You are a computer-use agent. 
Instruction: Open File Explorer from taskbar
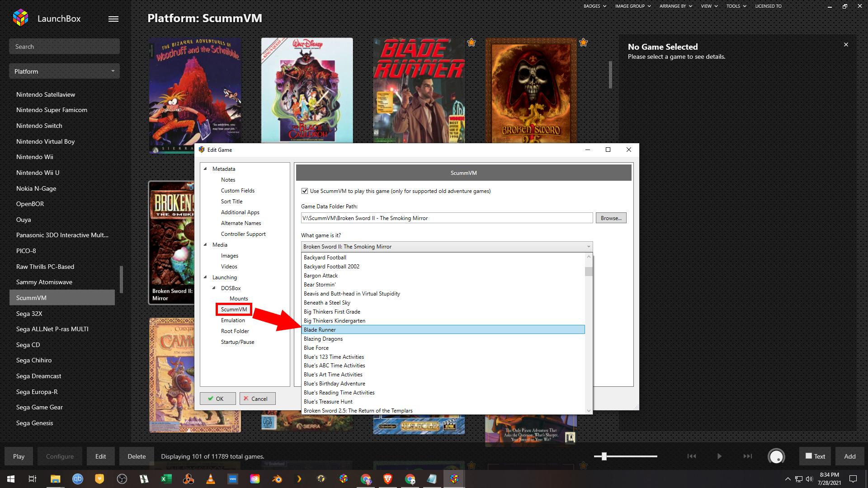coord(55,479)
